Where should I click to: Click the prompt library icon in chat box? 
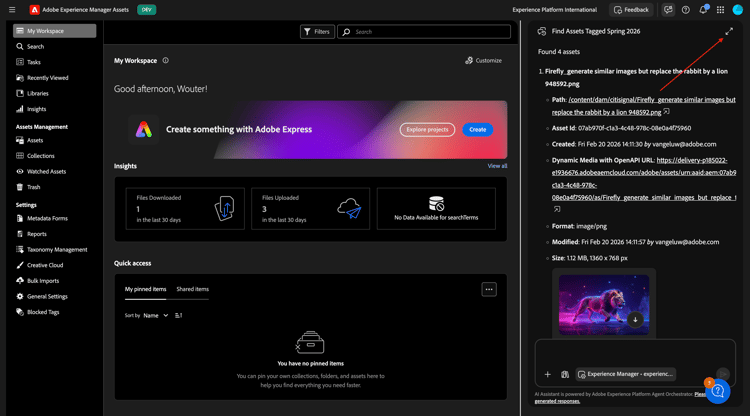(x=565, y=374)
